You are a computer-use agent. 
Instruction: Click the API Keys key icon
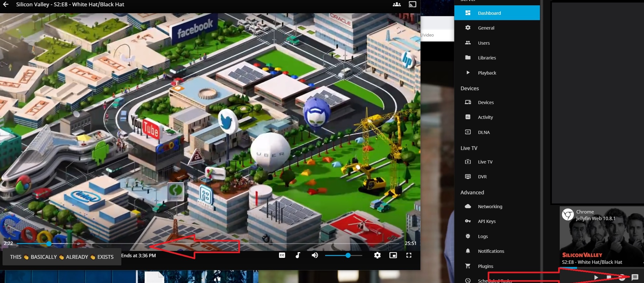coord(468,221)
